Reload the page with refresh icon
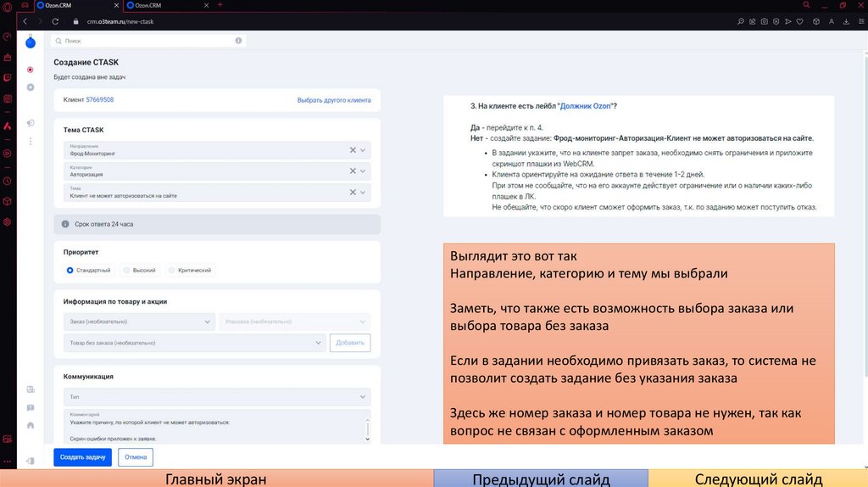Viewport: 868px width, 487px height. [x=55, y=21]
